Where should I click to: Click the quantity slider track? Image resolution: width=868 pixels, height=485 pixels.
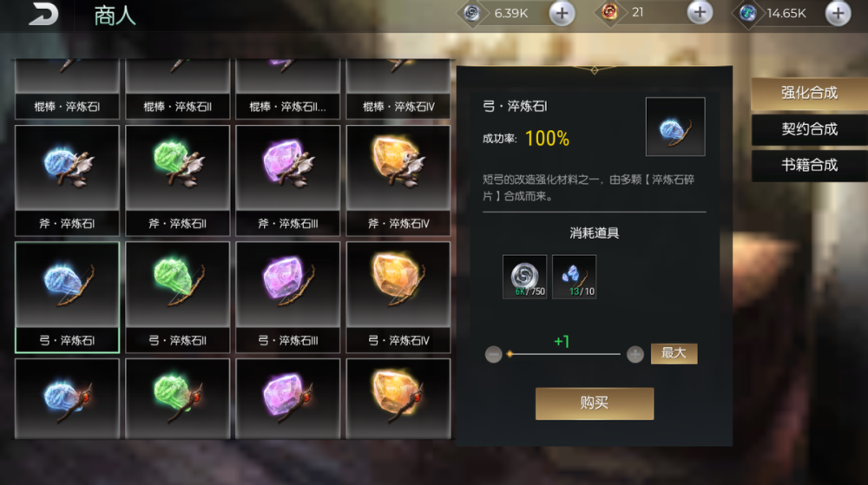[x=564, y=354]
